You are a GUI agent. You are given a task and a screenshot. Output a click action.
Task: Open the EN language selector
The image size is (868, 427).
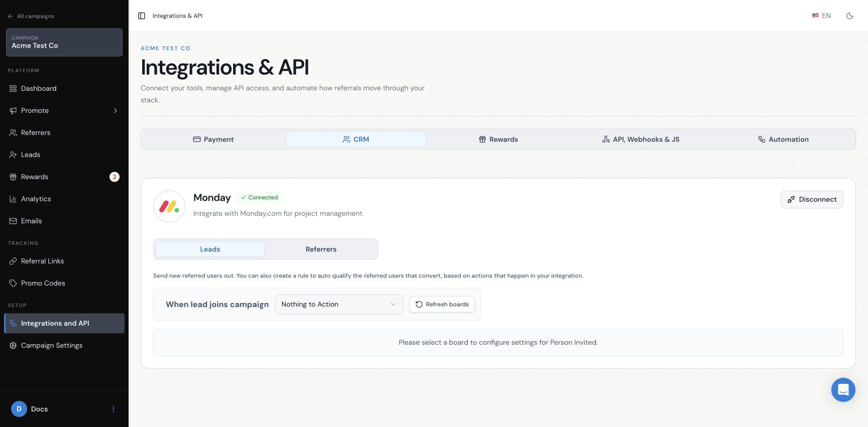click(x=821, y=16)
